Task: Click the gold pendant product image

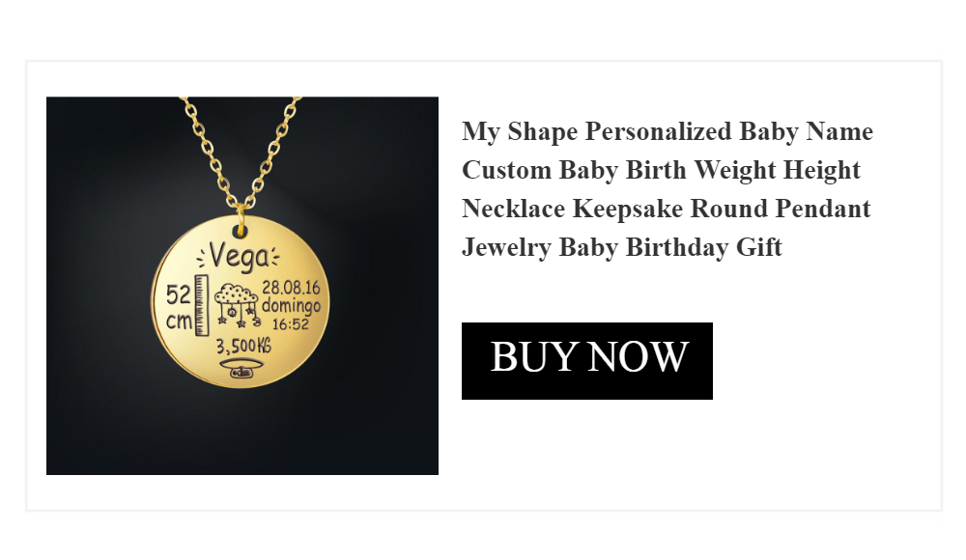Action: [x=241, y=286]
